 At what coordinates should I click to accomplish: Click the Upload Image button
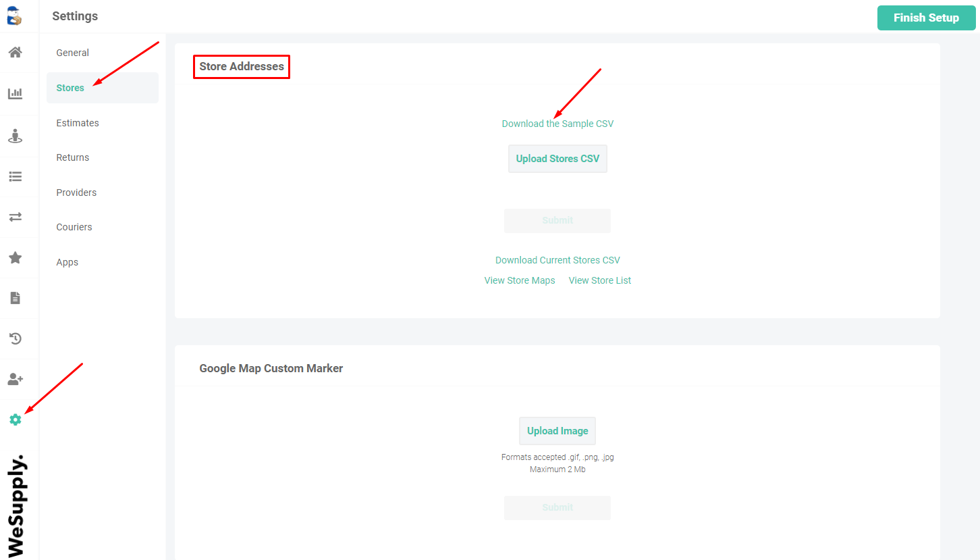click(557, 431)
